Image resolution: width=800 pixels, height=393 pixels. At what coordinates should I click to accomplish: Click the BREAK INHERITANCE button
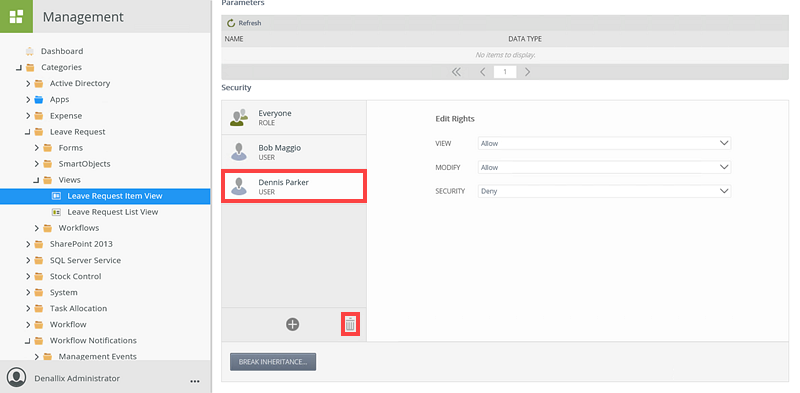pyautogui.click(x=273, y=362)
